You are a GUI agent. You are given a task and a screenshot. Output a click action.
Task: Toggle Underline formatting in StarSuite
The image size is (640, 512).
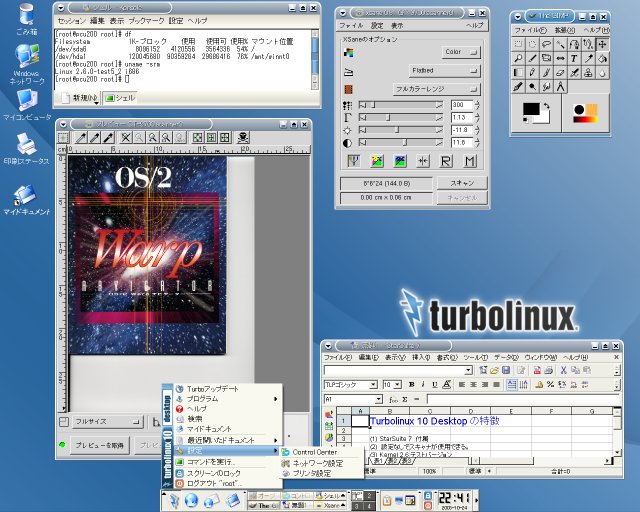coord(434,385)
